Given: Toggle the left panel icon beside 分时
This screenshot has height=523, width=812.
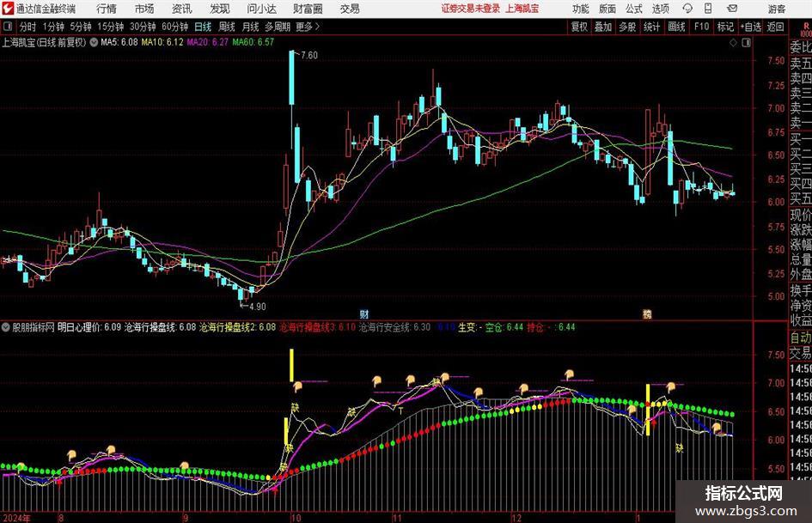Looking at the screenshot, I should 8,27.
